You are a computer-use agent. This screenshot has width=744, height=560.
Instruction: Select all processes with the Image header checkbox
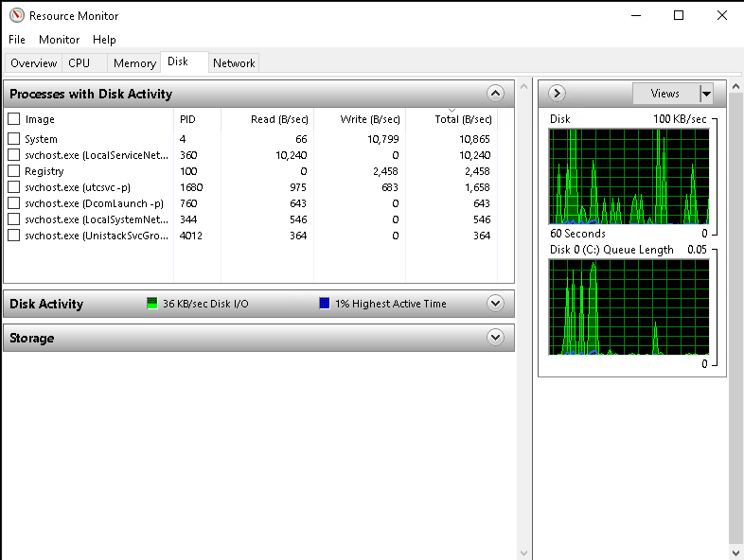pyautogui.click(x=14, y=119)
